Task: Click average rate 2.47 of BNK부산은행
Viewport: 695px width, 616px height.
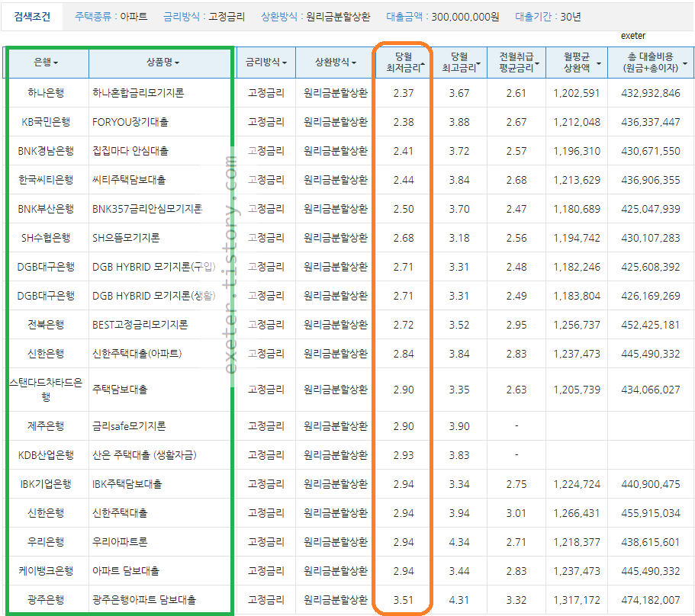Action: click(516, 209)
